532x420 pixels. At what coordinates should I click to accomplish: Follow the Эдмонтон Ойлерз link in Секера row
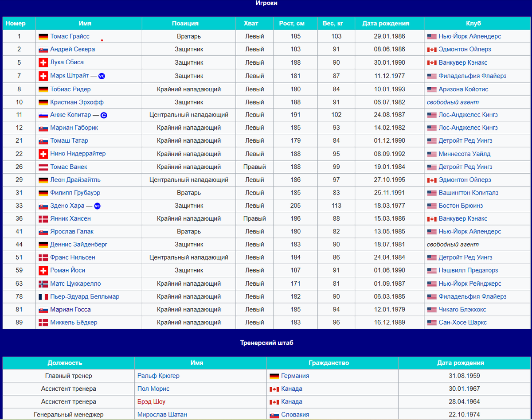point(465,49)
